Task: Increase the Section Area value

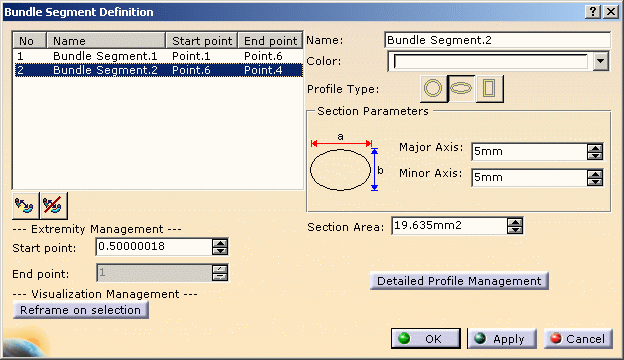Action: pyautogui.click(x=515, y=222)
